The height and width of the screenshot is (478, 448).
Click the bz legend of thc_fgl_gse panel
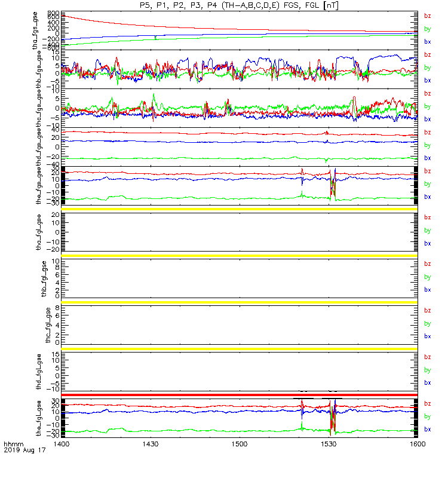point(428,310)
